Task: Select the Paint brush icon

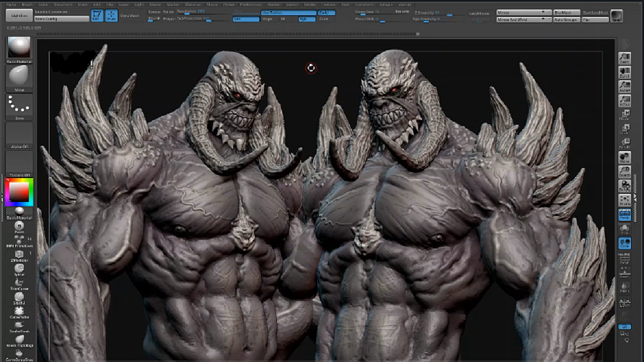Action: 19,227
